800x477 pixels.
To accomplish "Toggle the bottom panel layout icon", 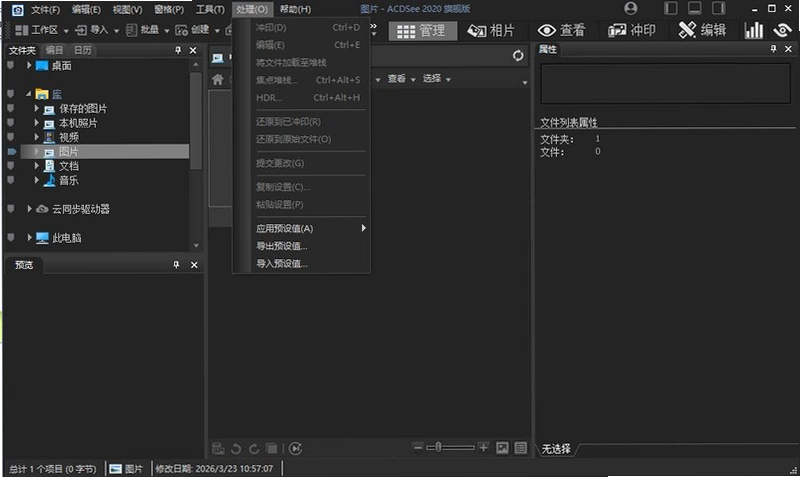I will (x=694, y=8).
